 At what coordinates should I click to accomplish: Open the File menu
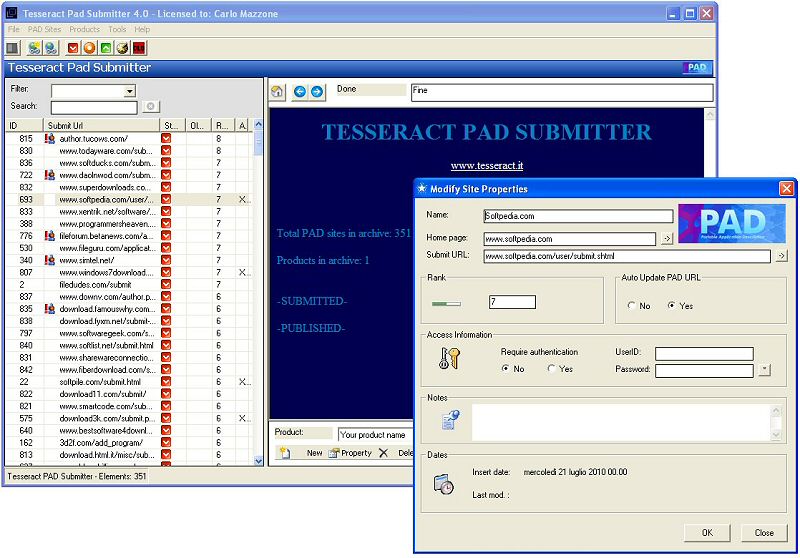(14, 30)
